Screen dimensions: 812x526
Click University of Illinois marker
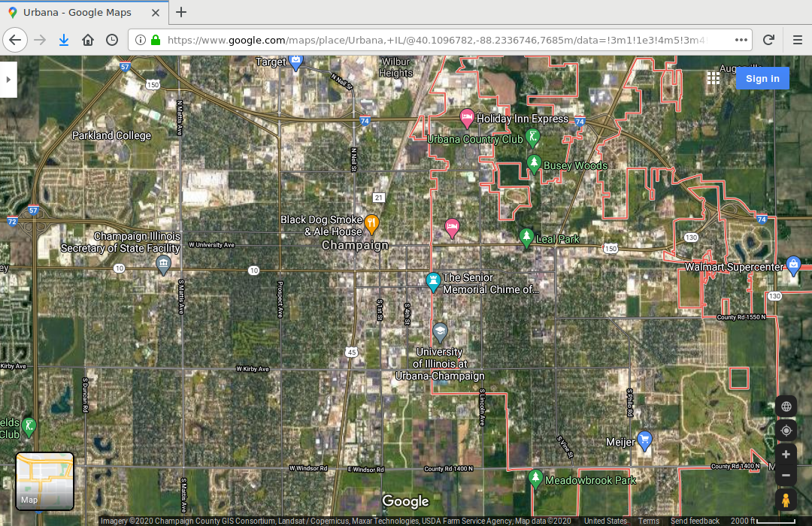pyautogui.click(x=441, y=331)
